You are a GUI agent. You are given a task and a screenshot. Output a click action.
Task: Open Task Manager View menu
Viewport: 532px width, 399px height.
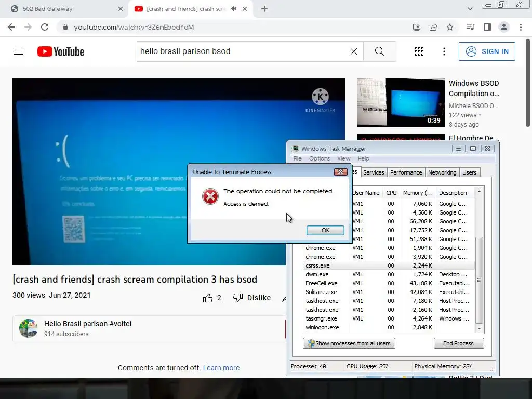[x=344, y=158]
